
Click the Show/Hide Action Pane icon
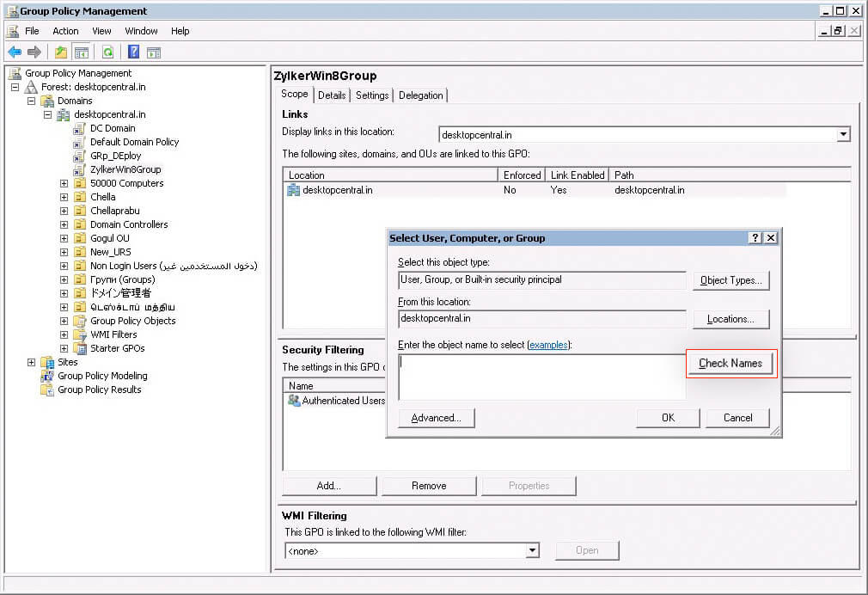155,51
